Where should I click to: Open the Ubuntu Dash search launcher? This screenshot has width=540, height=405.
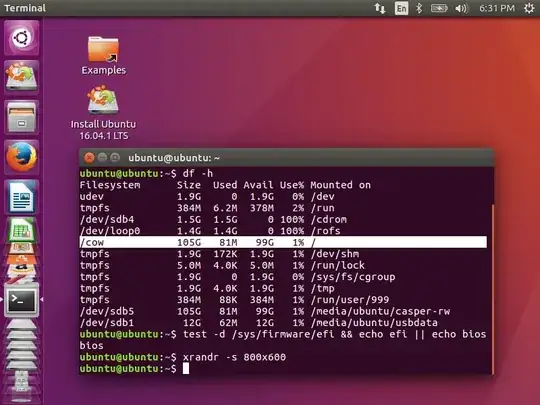(21, 38)
